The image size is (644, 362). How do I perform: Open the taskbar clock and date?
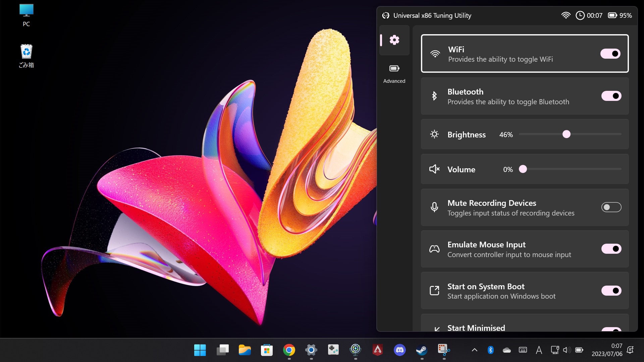pyautogui.click(x=607, y=350)
